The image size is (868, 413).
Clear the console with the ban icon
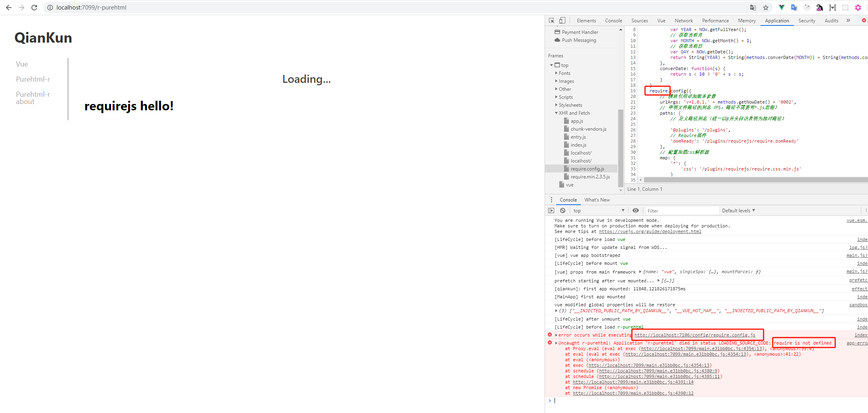click(562, 211)
